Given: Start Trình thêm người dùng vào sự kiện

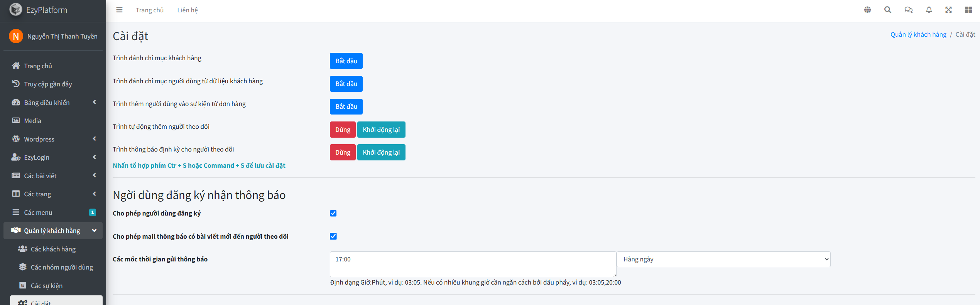Looking at the screenshot, I should click(x=346, y=106).
